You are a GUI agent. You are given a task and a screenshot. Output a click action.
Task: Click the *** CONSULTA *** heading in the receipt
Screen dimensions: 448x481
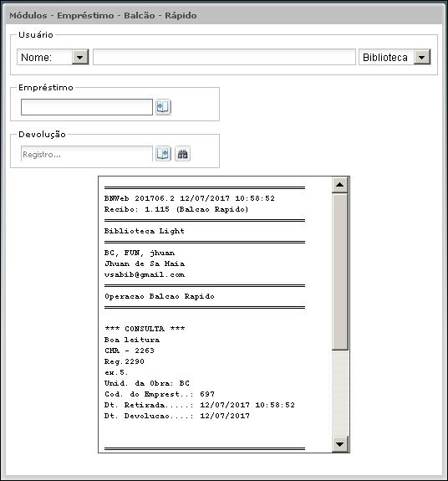(145, 329)
